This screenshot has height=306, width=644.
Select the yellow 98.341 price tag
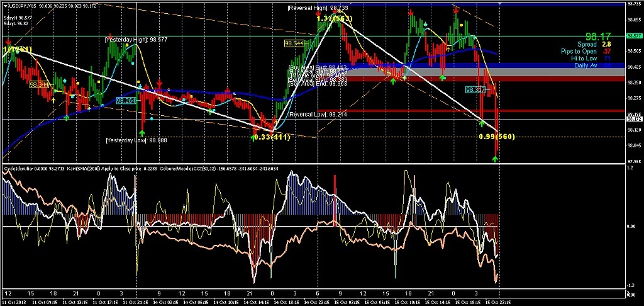coord(40,84)
